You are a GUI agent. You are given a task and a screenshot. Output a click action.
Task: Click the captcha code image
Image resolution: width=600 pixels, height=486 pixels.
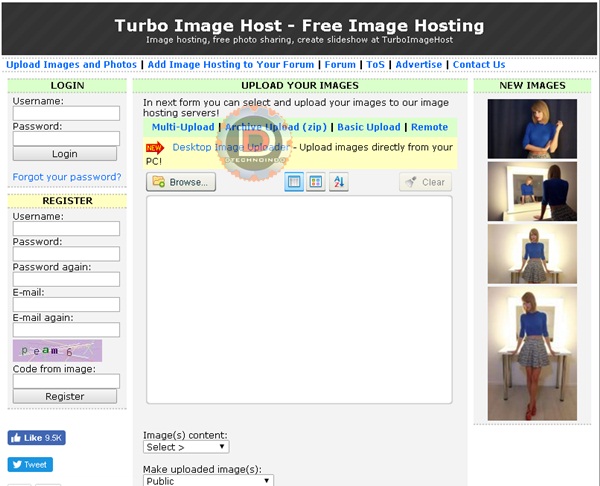(57, 351)
